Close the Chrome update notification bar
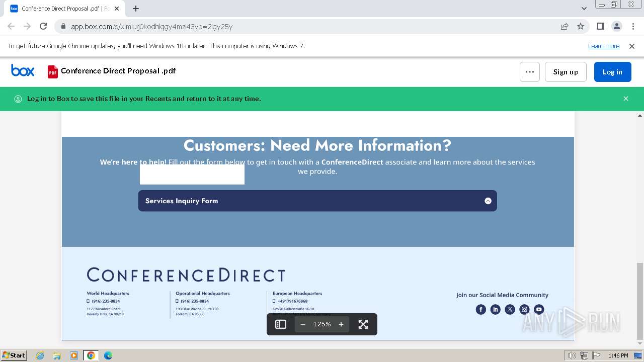644x362 pixels. tap(632, 46)
